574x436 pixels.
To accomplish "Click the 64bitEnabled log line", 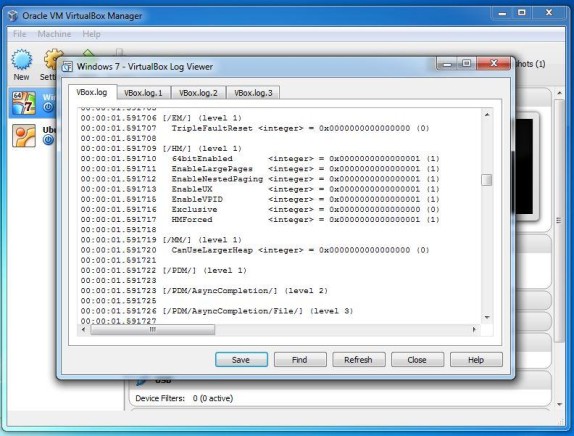I will pyautogui.click(x=260, y=159).
